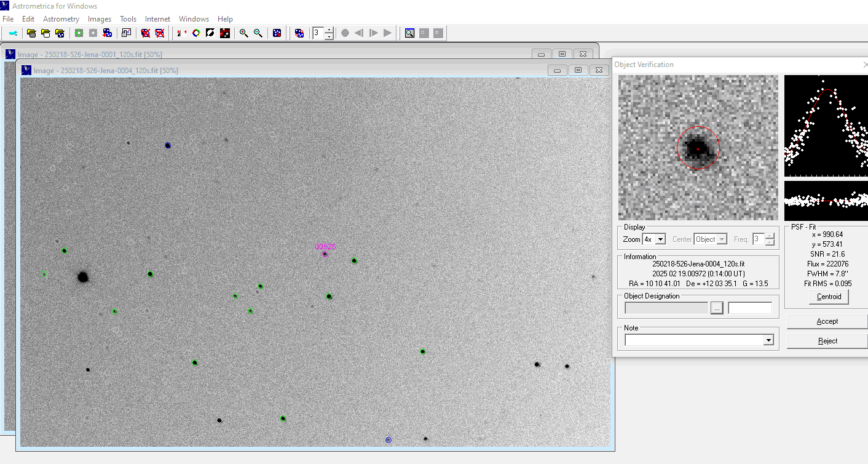This screenshot has height=464, width=868.
Task: Click the white field beside the '...' button
Action: (750, 308)
